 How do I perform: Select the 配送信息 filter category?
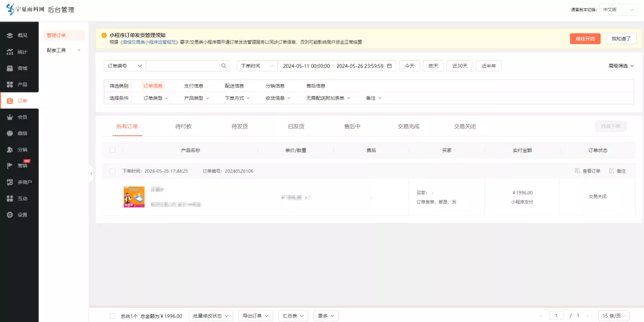(x=234, y=86)
